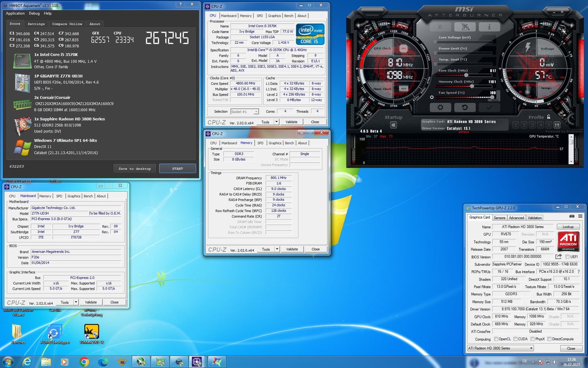588x368 pixels.
Task: Open 3DMark2001 SE desktop shortcut
Action: (x=92, y=334)
